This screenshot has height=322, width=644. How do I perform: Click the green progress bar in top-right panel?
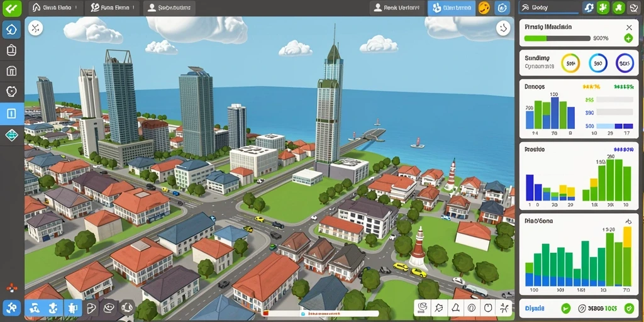click(x=557, y=38)
